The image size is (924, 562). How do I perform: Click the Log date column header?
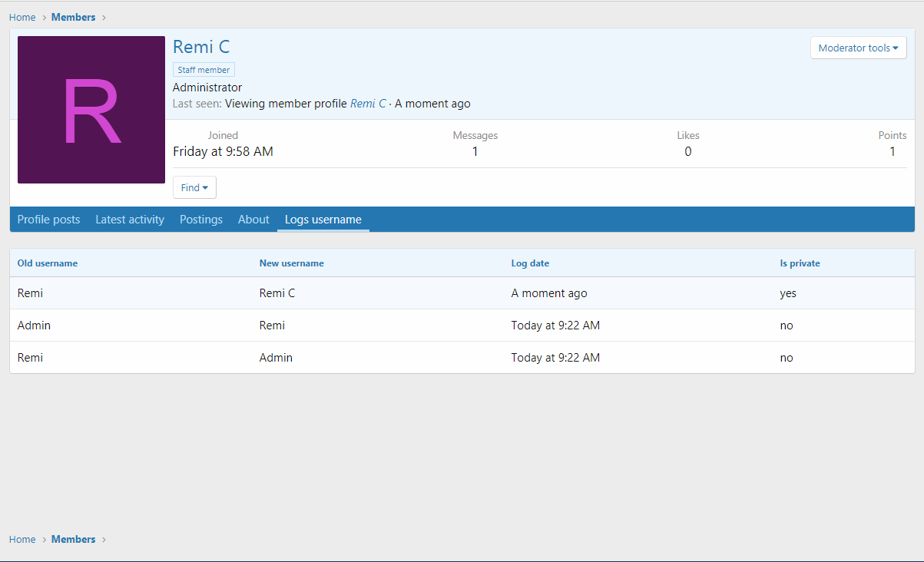(x=530, y=263)
